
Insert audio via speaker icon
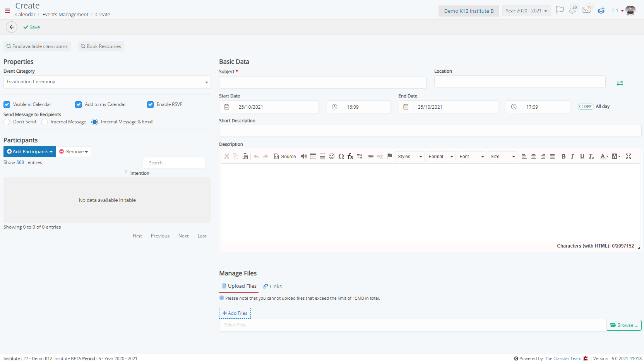304,156
